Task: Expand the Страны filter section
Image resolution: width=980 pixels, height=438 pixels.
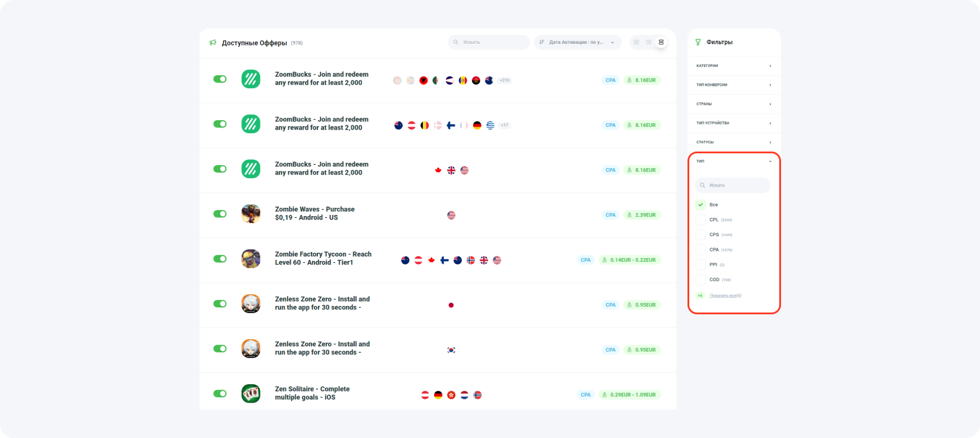Action: coord(734,104)
